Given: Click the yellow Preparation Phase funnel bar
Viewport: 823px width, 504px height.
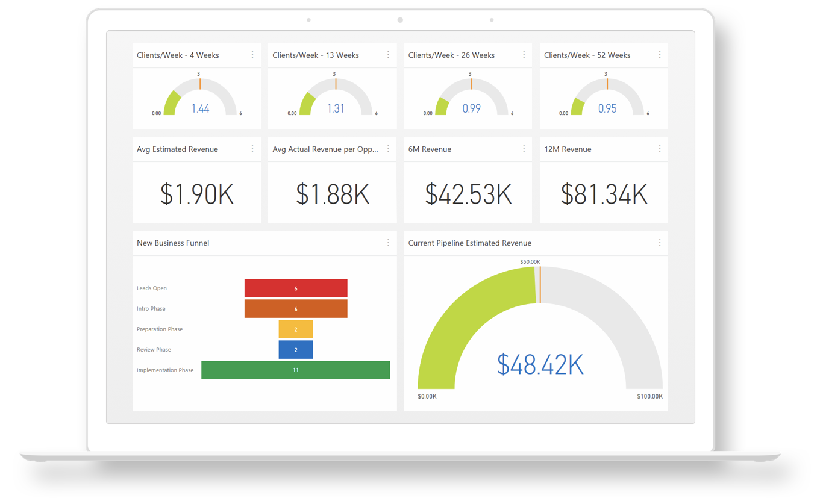Looking at the screenshot, I should (x=296, y=329).
